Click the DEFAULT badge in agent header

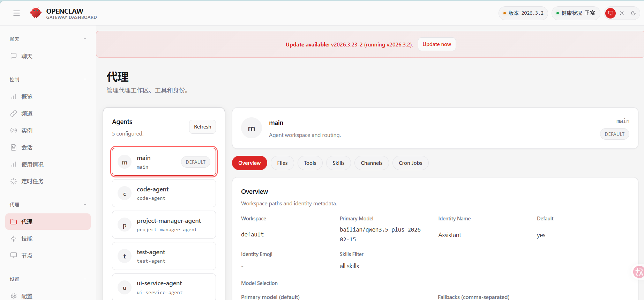point(615,134)
